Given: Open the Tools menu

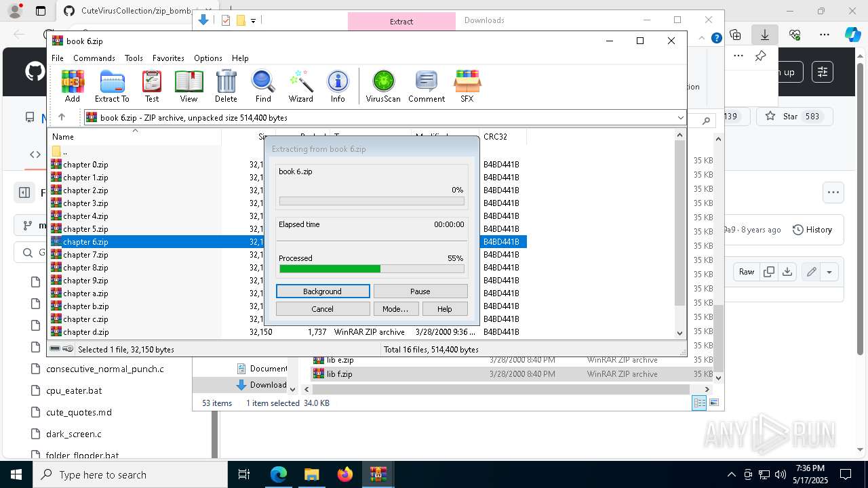Looking at the screenshot, I should (134, 58).
